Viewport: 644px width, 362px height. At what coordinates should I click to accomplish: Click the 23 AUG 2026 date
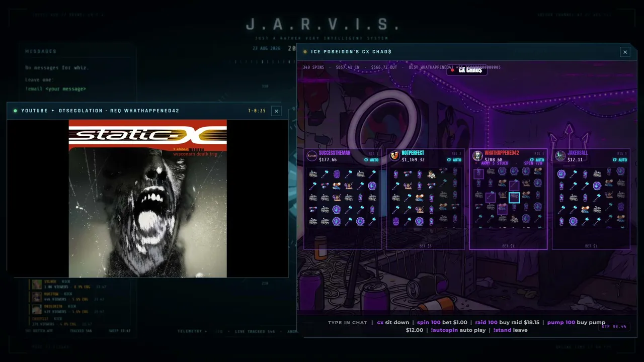[266, 49]
